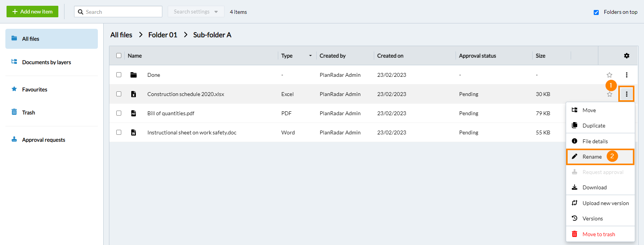Screen dimensions: 644x245
Task: Click the Word icon for Instructional sheet
Action: coord(134,132)
